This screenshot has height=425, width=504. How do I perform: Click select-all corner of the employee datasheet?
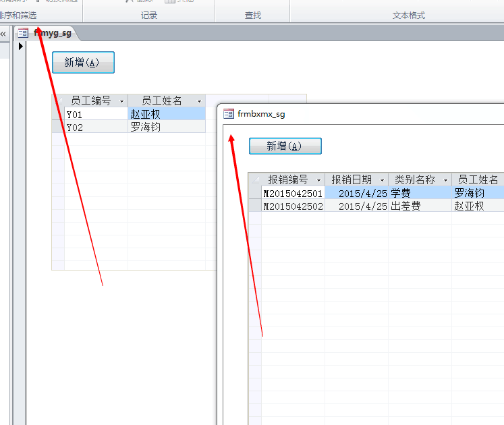coord(58,101)
